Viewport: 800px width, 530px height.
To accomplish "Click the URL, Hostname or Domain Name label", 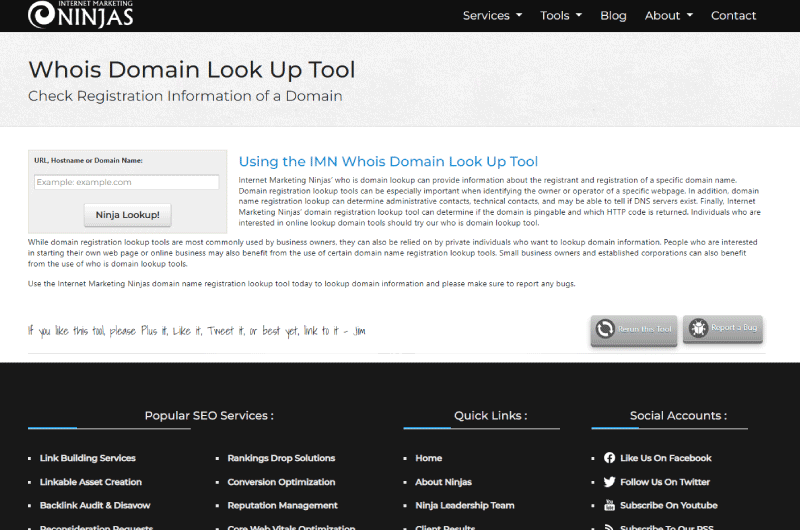I will tap(88, 160).
